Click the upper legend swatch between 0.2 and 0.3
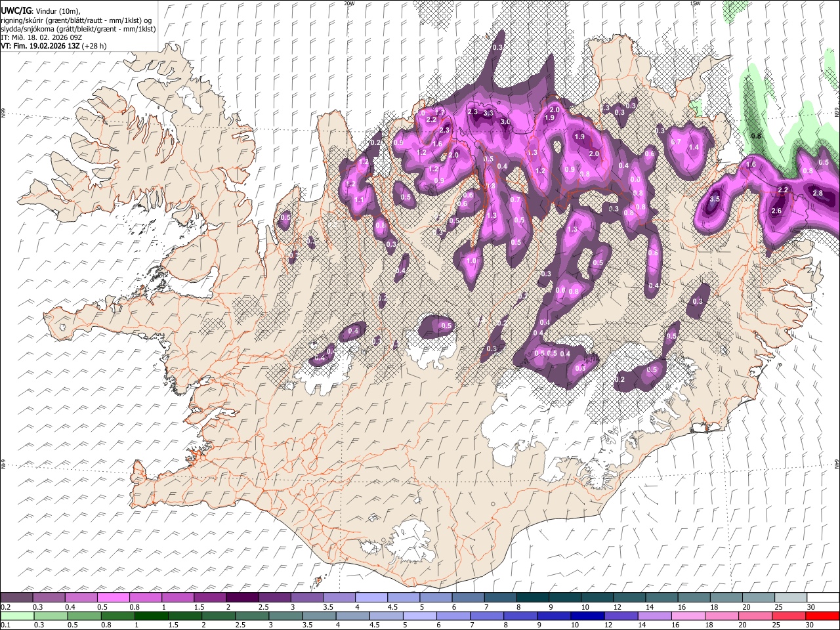Viewport: 840px width, 630px height. (x=16, y=597)
